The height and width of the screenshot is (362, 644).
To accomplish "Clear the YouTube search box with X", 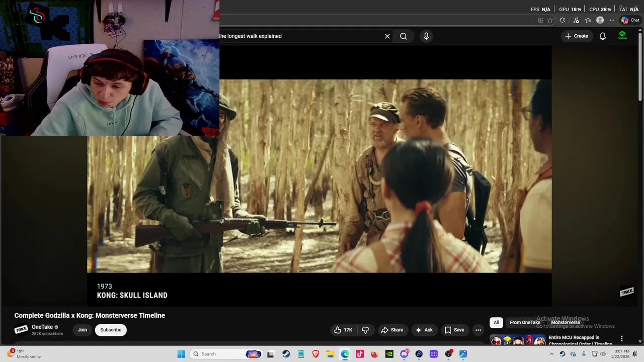I will click(387, 36).
